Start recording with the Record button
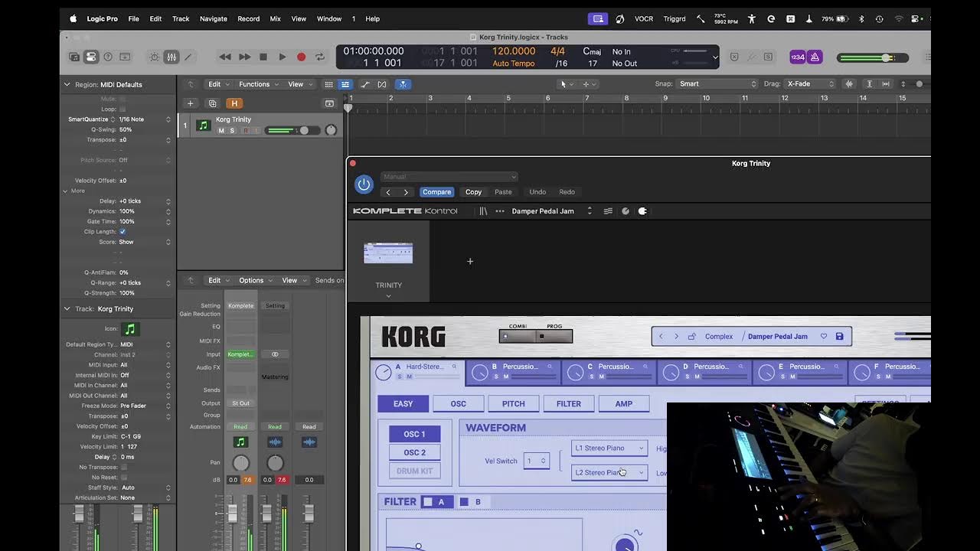980x551 pixels. (x=301, y=57)
